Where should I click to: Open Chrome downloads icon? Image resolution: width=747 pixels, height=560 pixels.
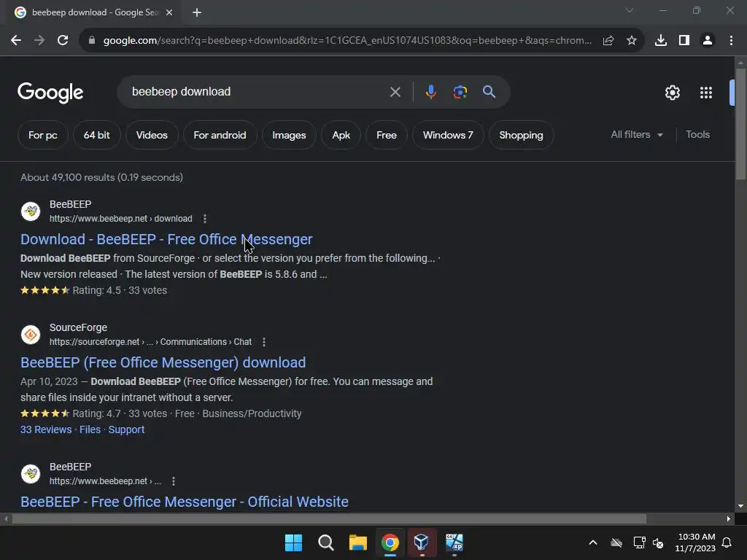(x=661, y=41)
